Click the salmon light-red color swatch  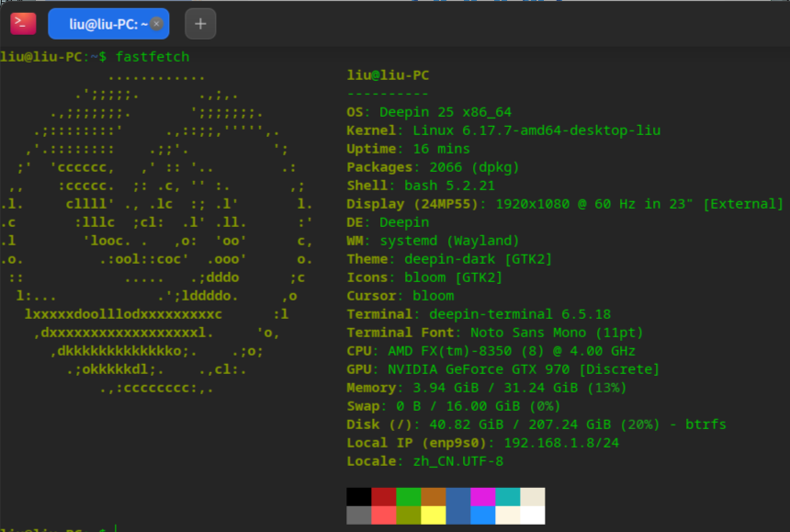(384, 515)
